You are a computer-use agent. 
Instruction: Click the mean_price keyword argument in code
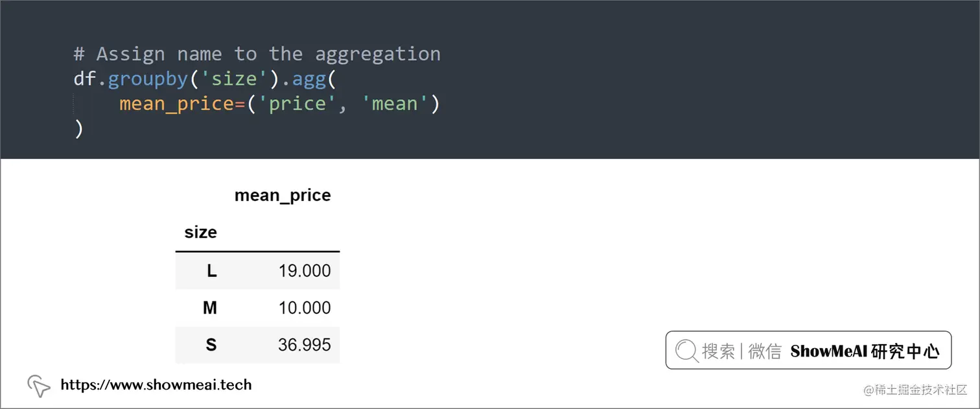coord(176,104)
